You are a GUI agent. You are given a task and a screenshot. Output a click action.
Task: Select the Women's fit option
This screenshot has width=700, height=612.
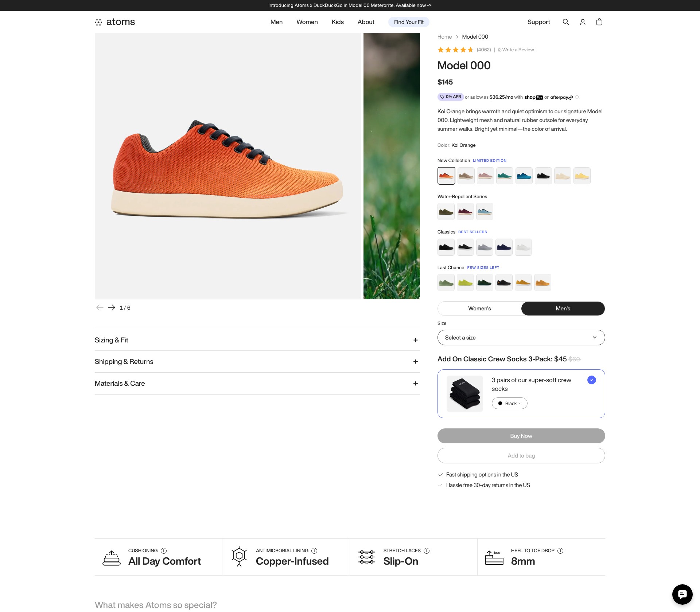click(x=479, y=309)
